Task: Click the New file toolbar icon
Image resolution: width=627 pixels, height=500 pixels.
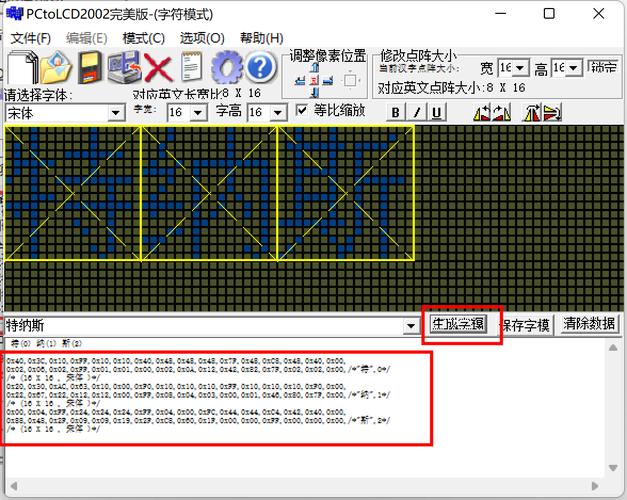Action: point(22,67)
